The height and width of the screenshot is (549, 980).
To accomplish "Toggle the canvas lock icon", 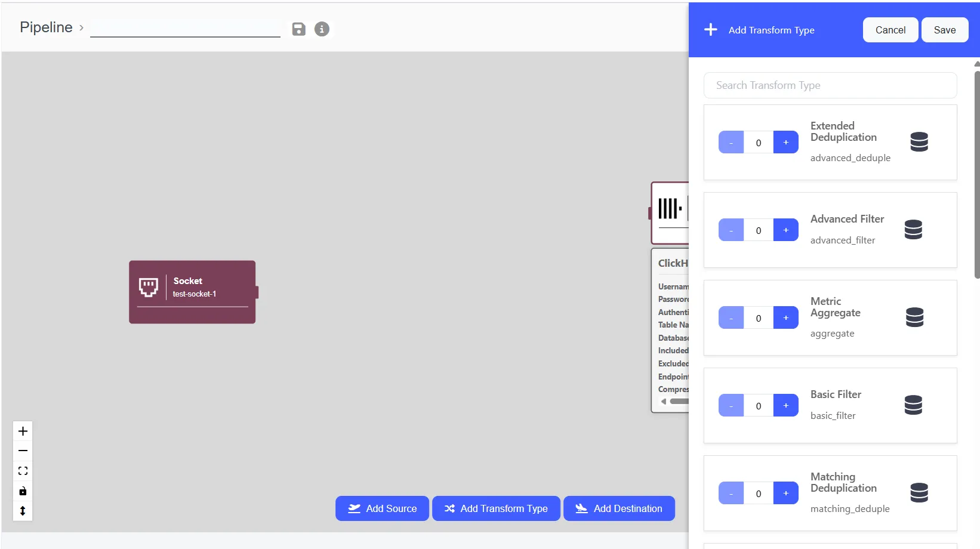I will point(23,491).
